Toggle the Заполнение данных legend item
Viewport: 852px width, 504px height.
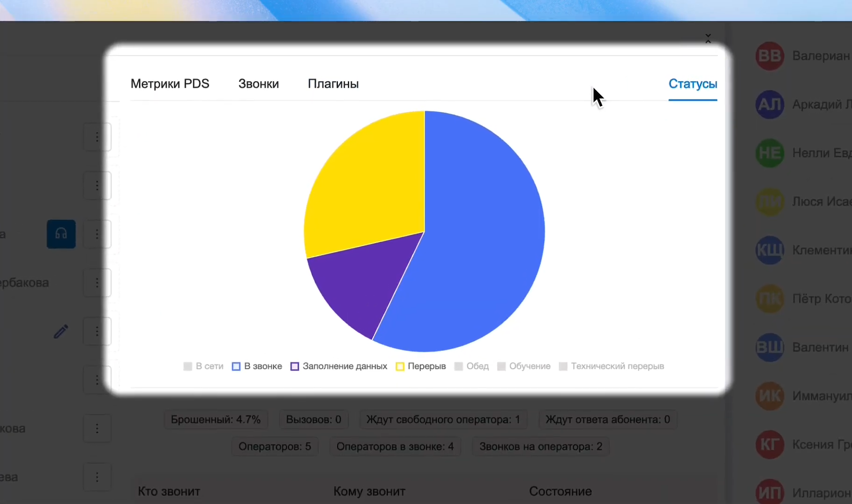click(339, 366)
